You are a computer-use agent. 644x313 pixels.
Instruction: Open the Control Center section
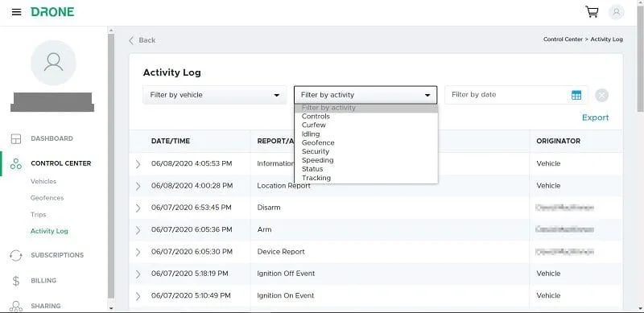[x=61, y=163]
